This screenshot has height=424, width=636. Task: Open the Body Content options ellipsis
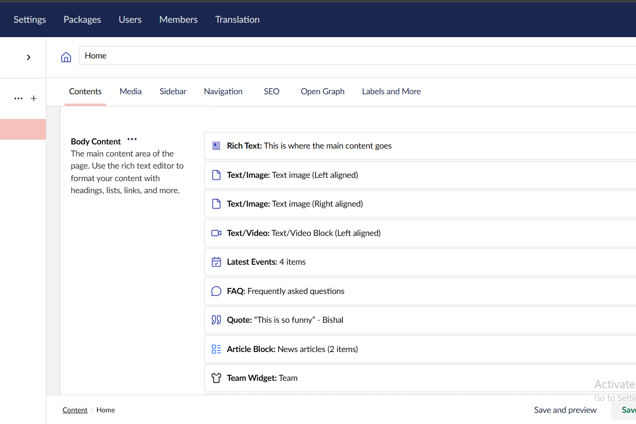(x=132, y=140)
